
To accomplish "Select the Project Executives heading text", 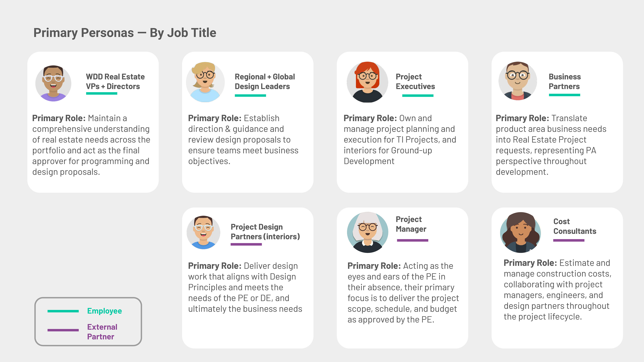I will [415, 81].
